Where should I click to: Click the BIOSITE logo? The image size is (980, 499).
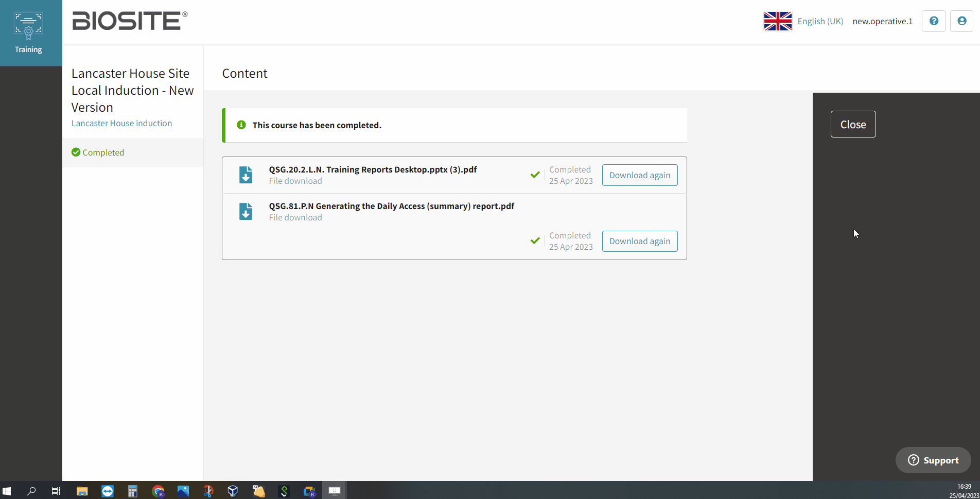(x=130, y=21)
